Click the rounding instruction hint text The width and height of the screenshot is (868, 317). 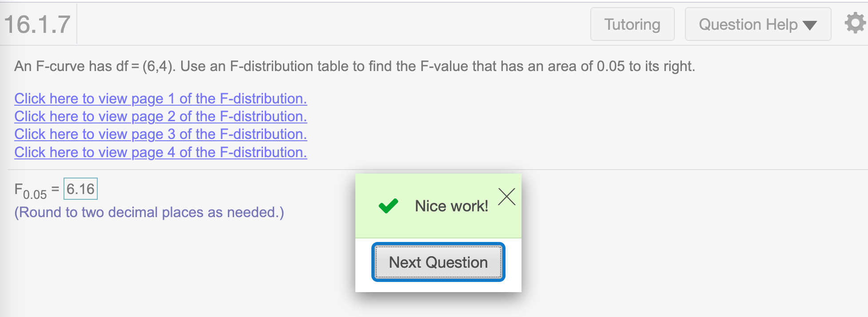tap(149, 212)
